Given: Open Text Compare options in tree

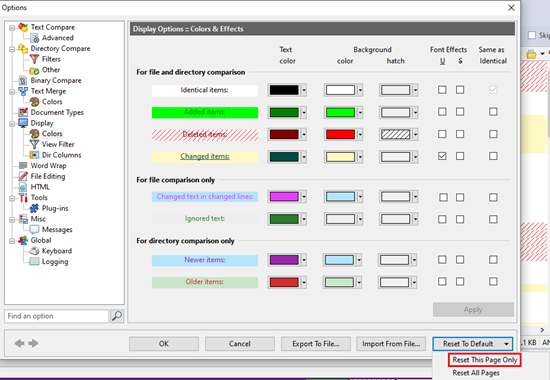Looking at the screenshot, I should (x=53, y=27).
